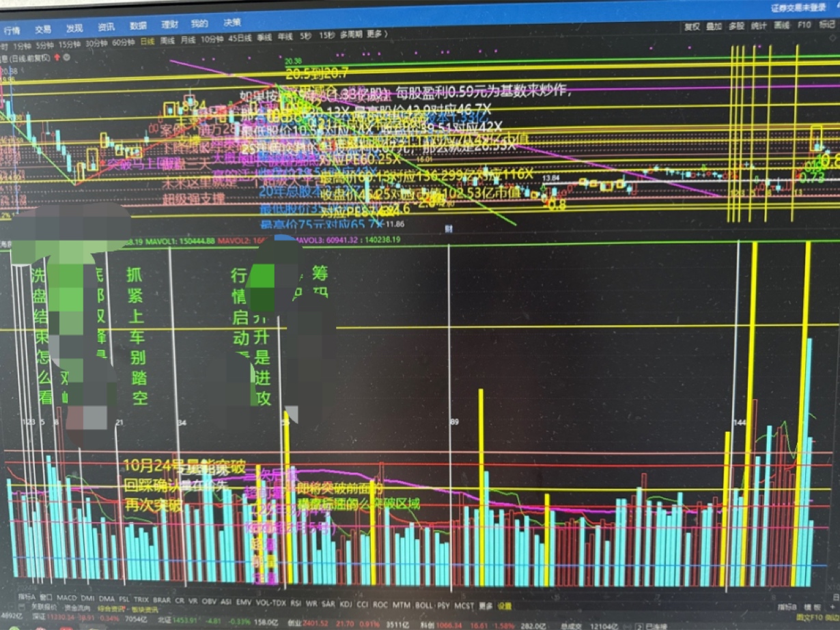The image size is (840, 630).
Task: Select the TRIX indicator
Action: click(x=141, y=599)
